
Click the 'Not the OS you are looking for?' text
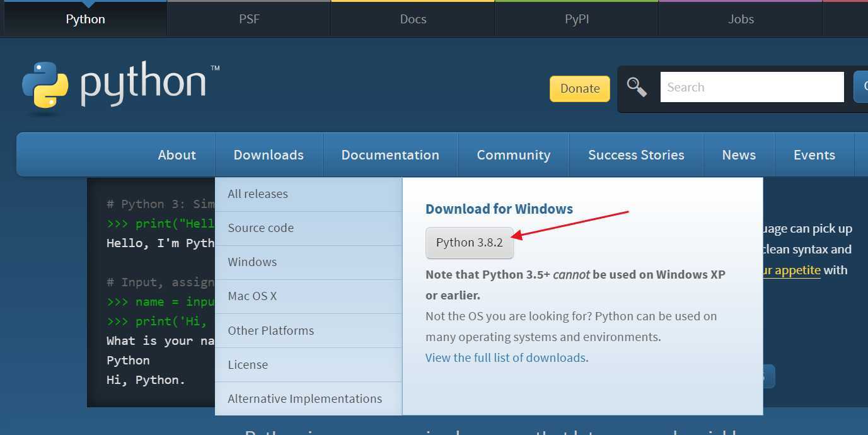click(508, 316)
